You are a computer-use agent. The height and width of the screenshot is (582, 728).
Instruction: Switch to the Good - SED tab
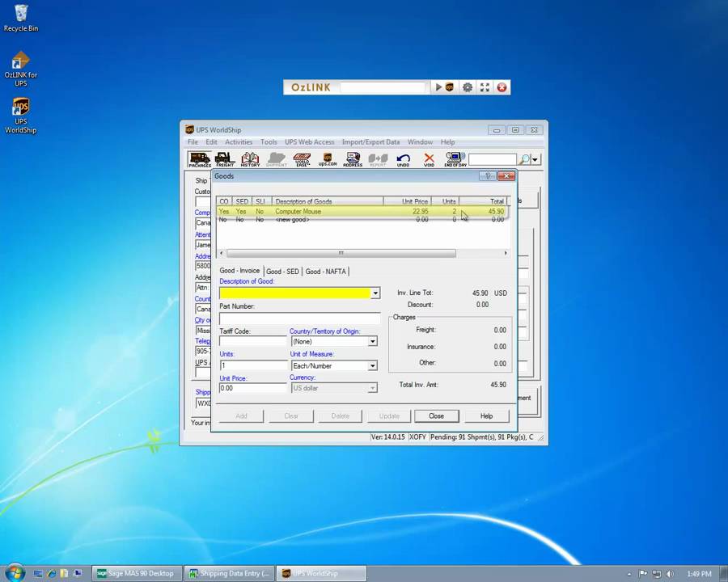point(282,271)
